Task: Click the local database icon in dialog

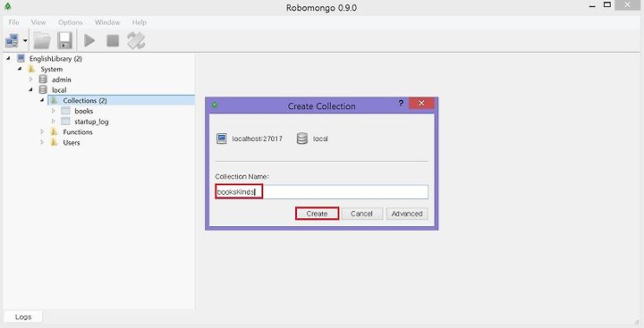Action: tap(302, 139)
